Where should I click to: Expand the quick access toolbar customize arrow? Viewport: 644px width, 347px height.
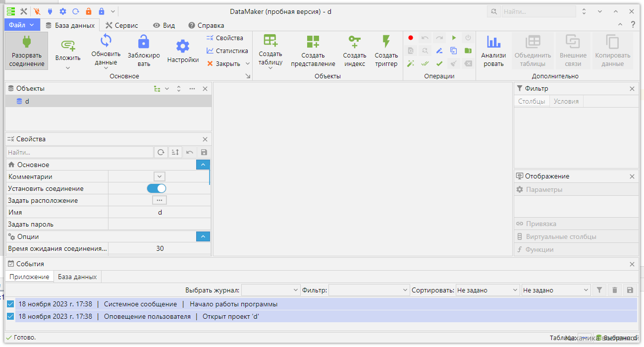[113, 11]
